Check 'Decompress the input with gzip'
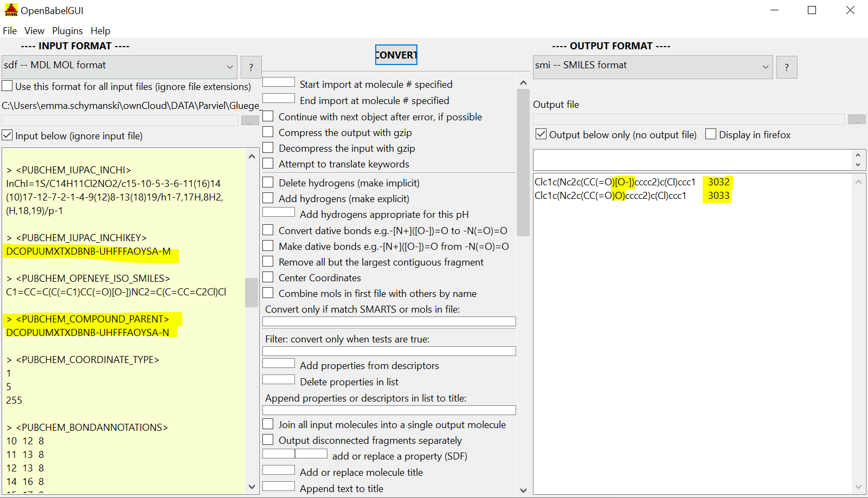 pos(268,148)
